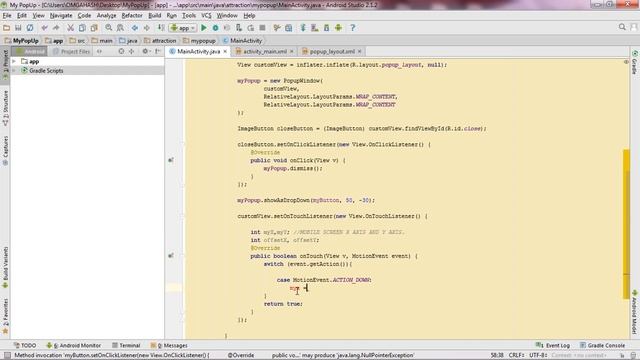The width and height of the screenshot is (640, 360).
Task: Open the File menu
Action: click(x=7, y=16)
